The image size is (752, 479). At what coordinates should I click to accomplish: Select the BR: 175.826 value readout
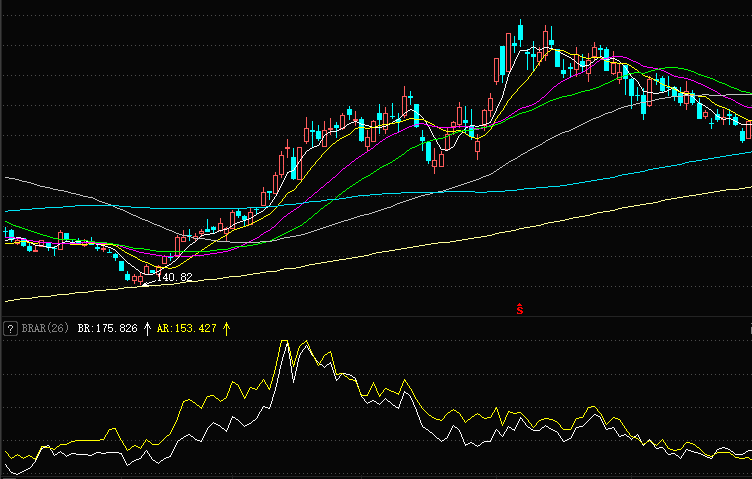click(x=107, y=328)
